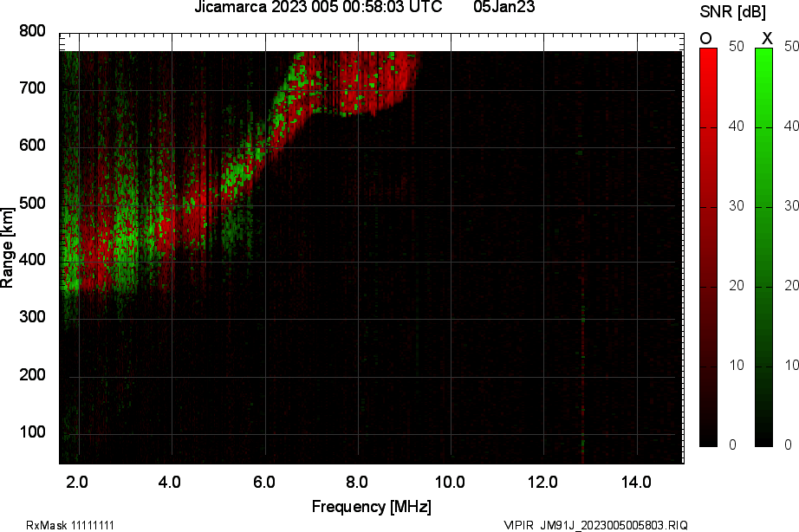Click the 6.0 frequency tick label
The height and width of the screenshot is (532, 799).
264,482
